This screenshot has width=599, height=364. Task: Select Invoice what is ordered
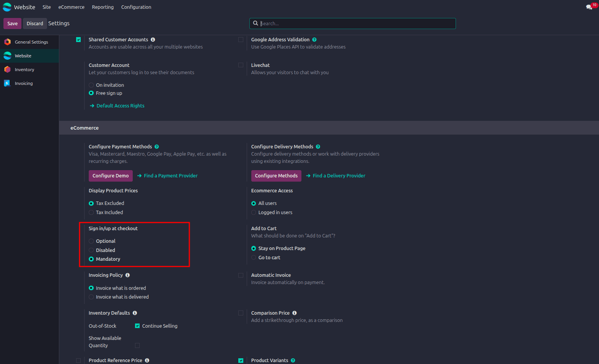(91, 288)
